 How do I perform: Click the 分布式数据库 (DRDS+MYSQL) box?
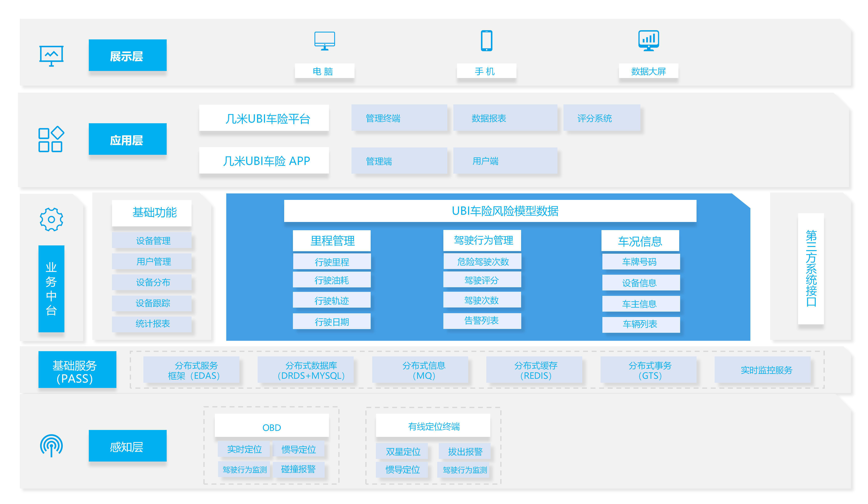pyautogui.click(x=305, y=370)
